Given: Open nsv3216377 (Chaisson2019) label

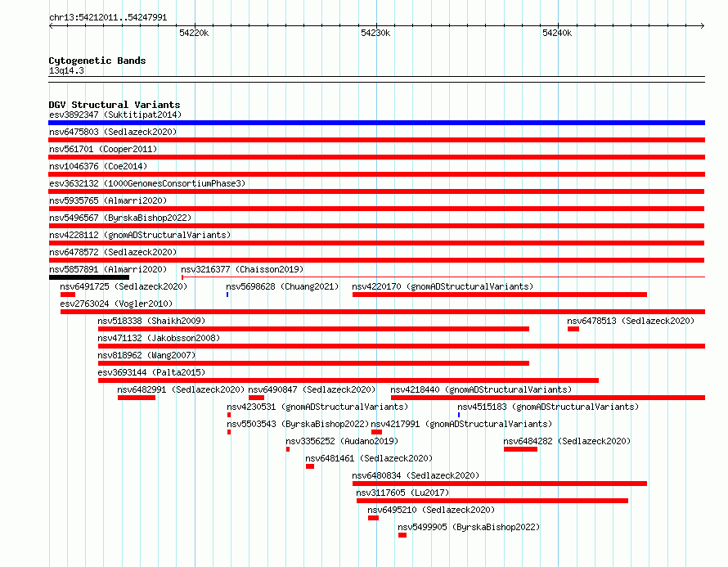Looking at the screenshot, I should point(242,269).
